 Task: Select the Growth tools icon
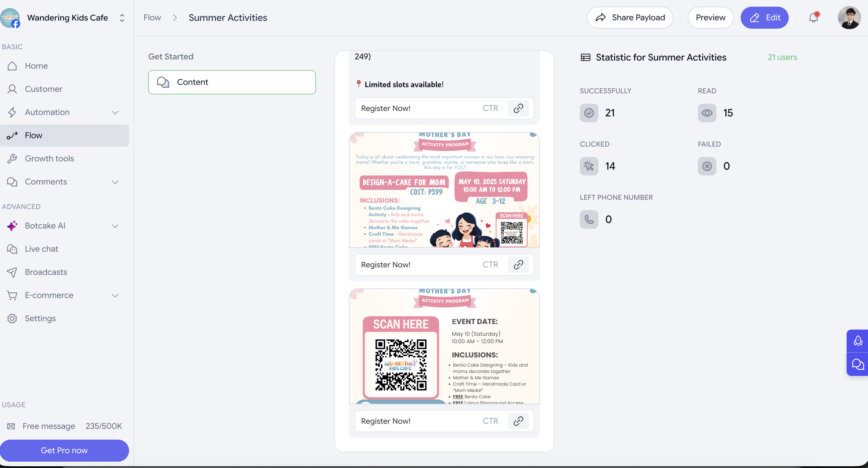[12, 158]
